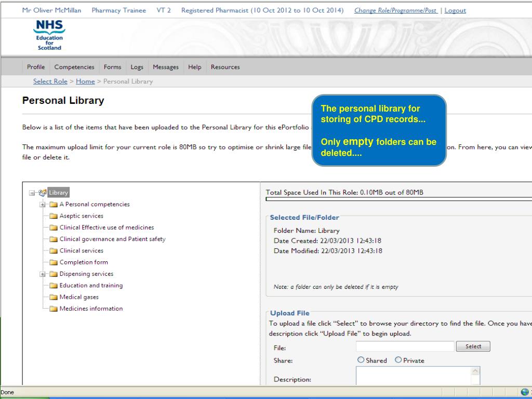Screen dimensions: 532x399
Task: Select the Aseptic services tree item
Action: (x=82, y=216)
